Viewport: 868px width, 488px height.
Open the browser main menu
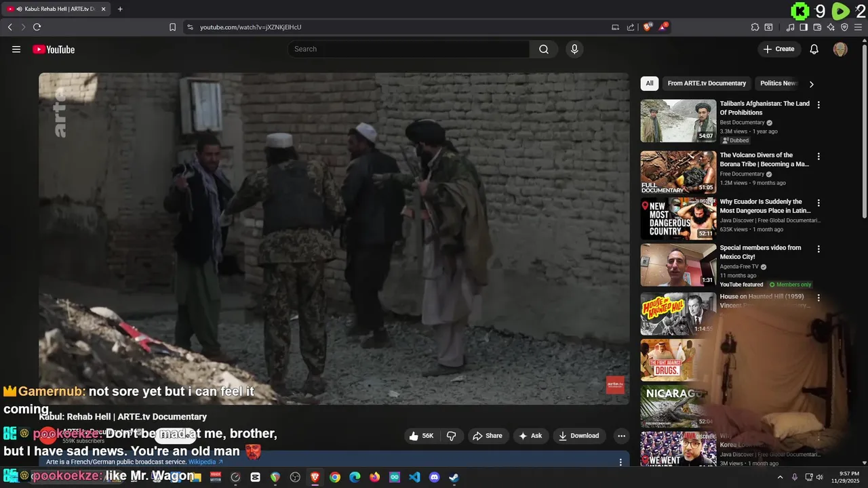click(858, 27)
